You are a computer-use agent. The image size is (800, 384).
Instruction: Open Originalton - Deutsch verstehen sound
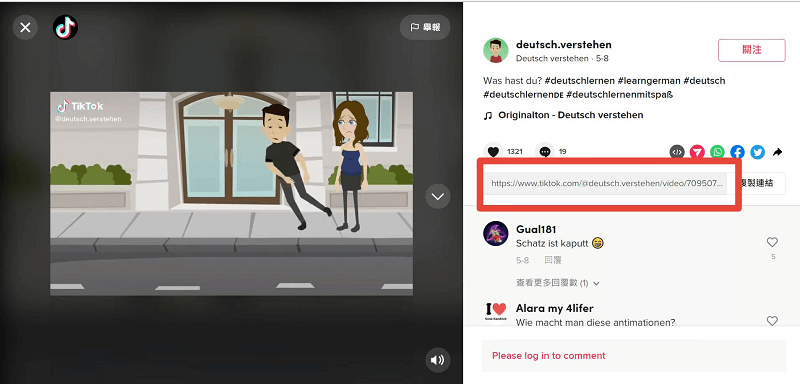coord(563,115)
